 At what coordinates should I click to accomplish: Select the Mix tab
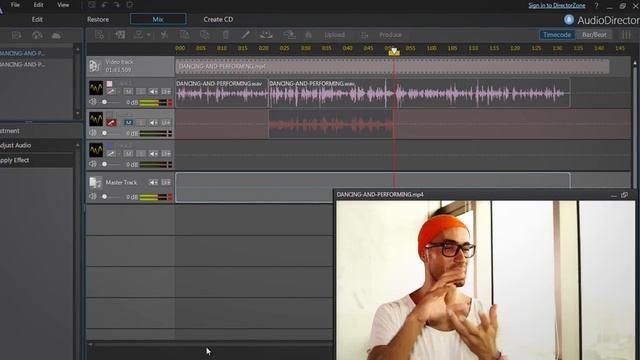pos(158,19)
